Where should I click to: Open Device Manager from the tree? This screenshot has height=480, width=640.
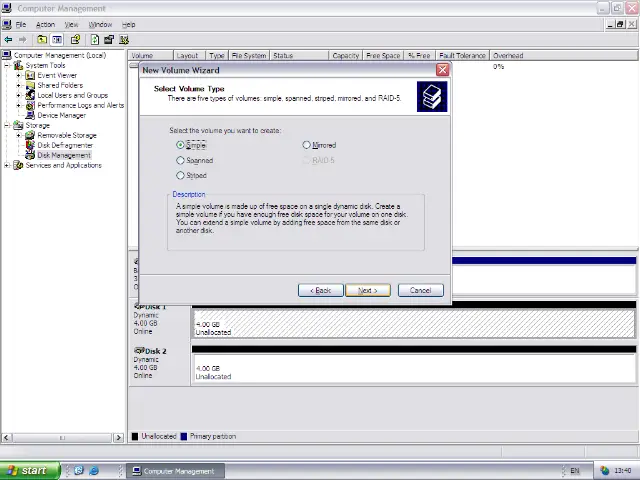point(61,116)
